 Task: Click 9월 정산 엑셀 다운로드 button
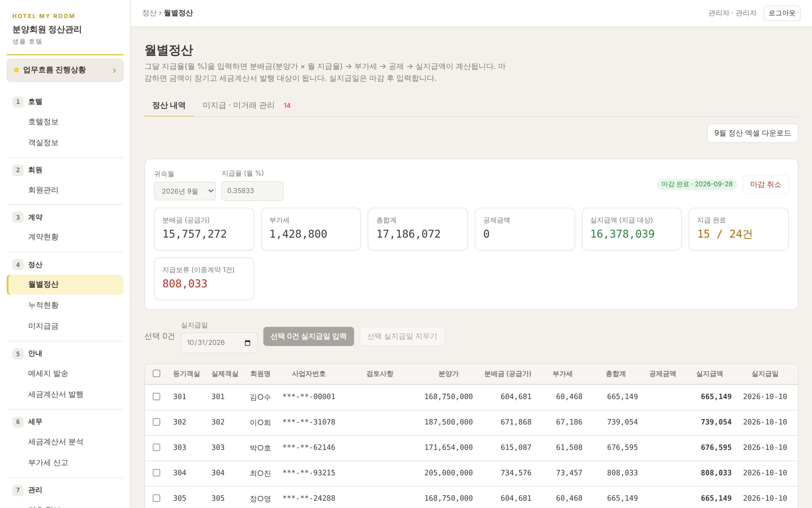[x=752, y=133]
